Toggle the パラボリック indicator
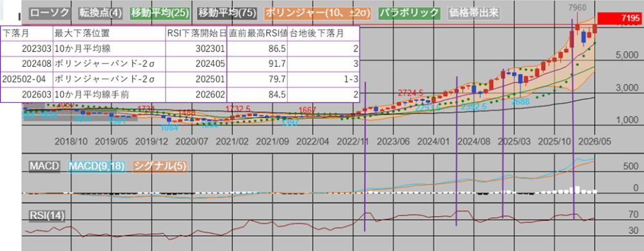Image resolution: width=644 pixels, height=251 pixels. point(409,13)
